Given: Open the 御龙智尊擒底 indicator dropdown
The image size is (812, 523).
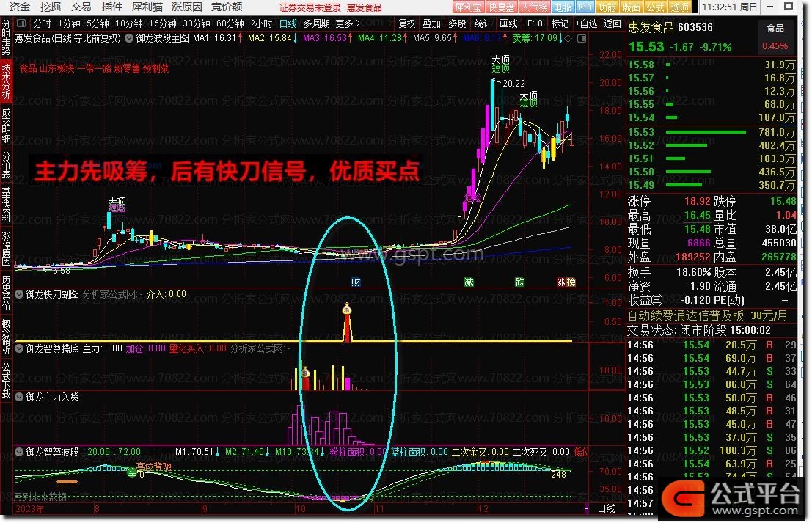Looking at the screenshot, I should pyautogui.click(x=19, y=348).
